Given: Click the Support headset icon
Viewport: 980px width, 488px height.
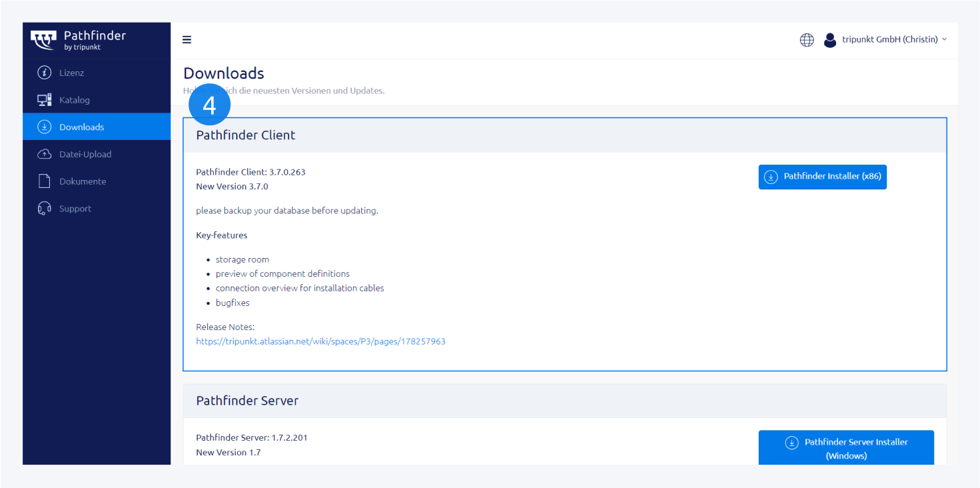Looking at the screenshot, I should click(45, 209).
